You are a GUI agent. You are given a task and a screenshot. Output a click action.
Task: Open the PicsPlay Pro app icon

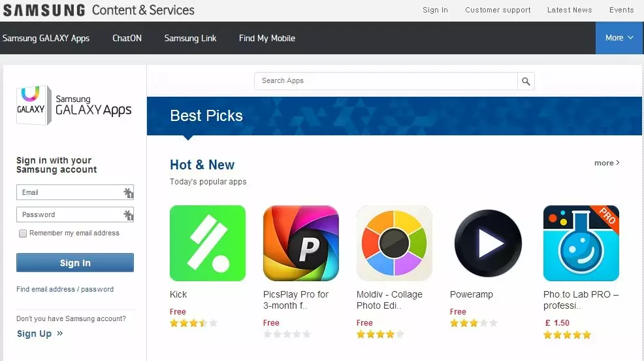301,243
